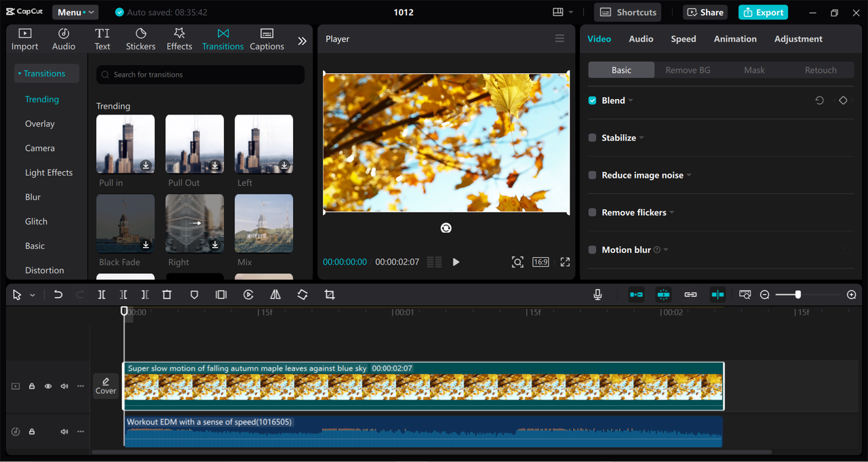Screen dimensions: 868x462
Task: Toggle the Blend checkbox
Action: pos(592,100)
